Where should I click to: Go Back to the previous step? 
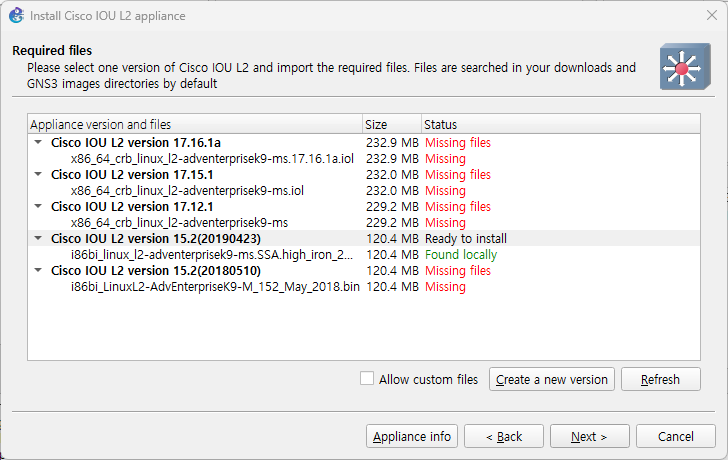tap(506, 437)
